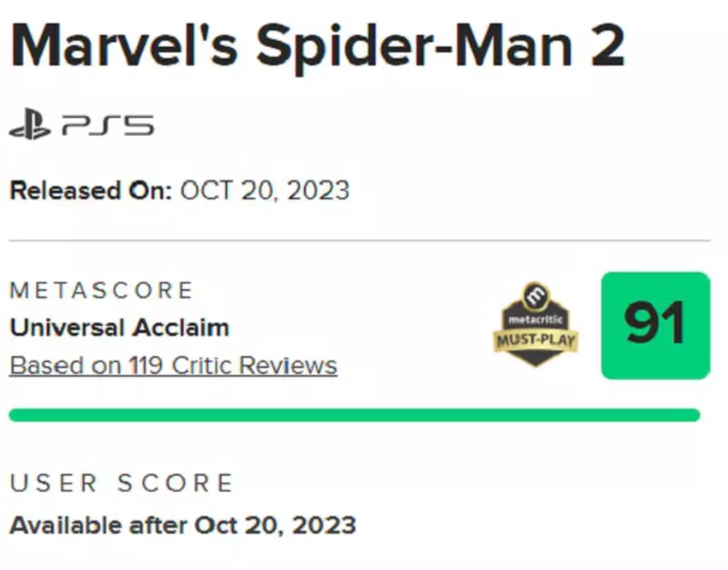Image resolution: width=728 pixels, height=570 pixels.
Task: Click the gold MUST-PLAY banner text
Action: coord(536,341)
